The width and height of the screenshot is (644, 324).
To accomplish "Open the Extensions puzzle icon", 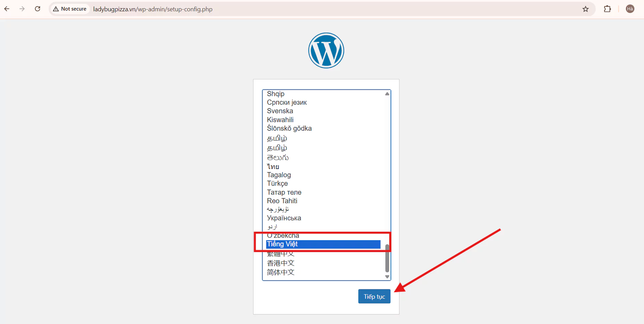I will click(x=607, y=9).
